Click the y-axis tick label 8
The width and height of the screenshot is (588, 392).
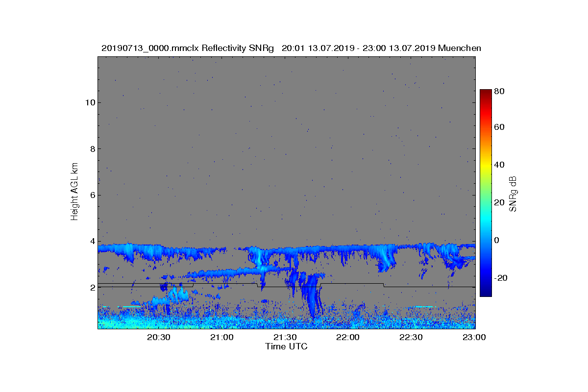click(92, 149)
